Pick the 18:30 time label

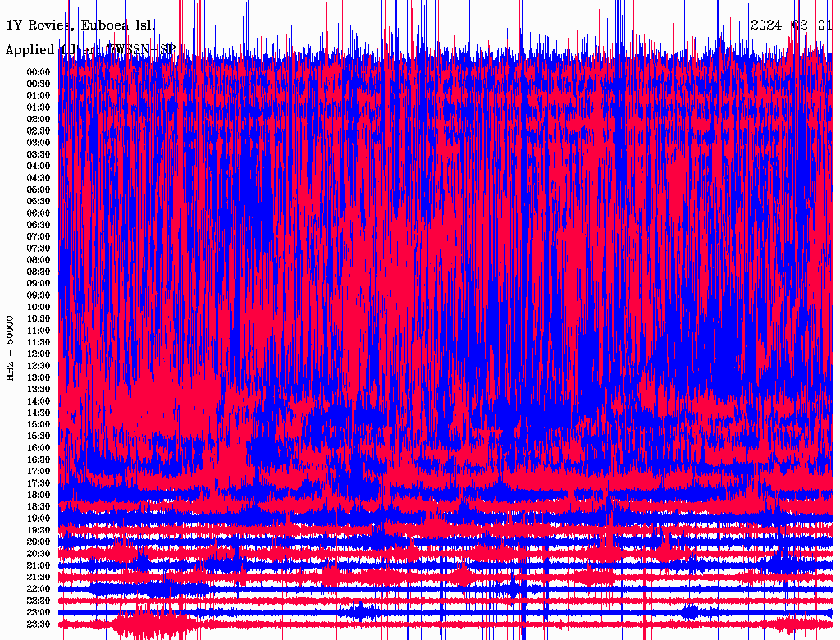pos(39,507)
